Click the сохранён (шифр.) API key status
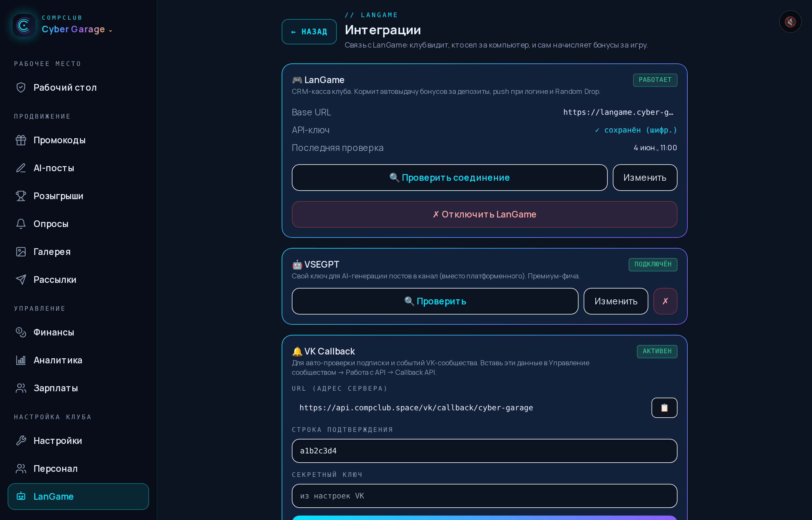 click(x=636, y=130)
